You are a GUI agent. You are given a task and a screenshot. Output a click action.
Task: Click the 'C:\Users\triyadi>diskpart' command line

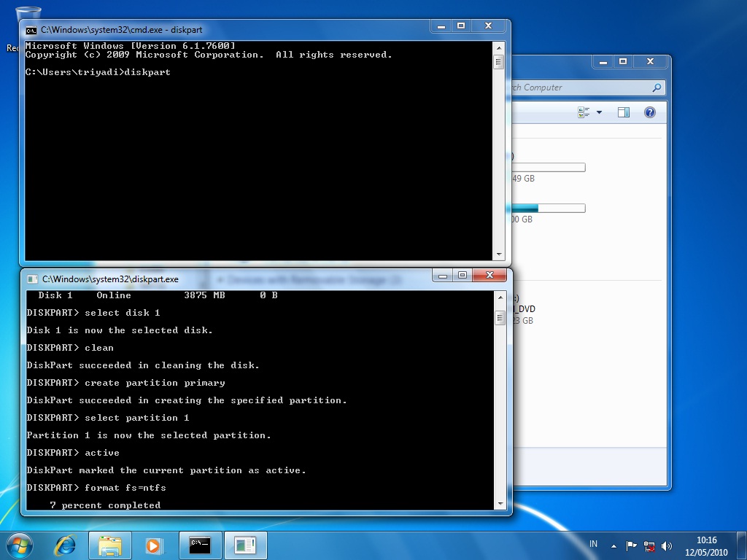[x=98, y=72]
